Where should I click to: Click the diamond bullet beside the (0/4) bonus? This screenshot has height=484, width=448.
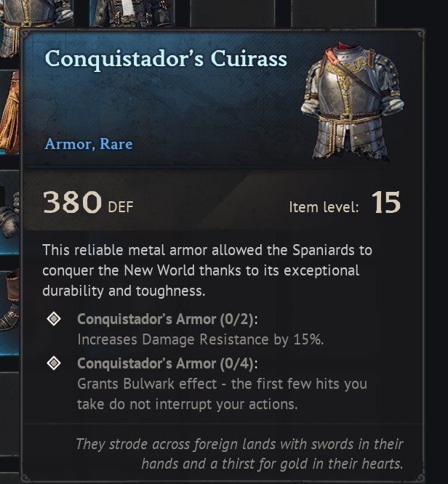[54, 364]
